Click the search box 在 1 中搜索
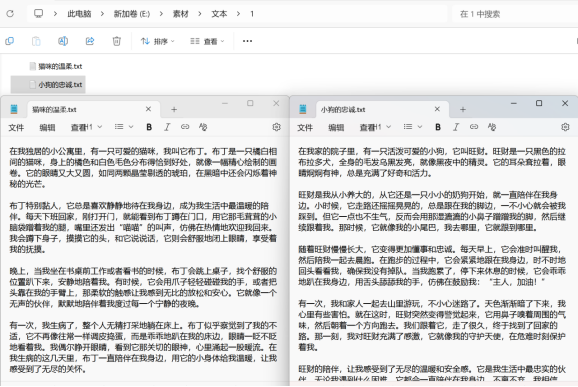This screenshot has width=578, height=387. [x=513, y=14]
